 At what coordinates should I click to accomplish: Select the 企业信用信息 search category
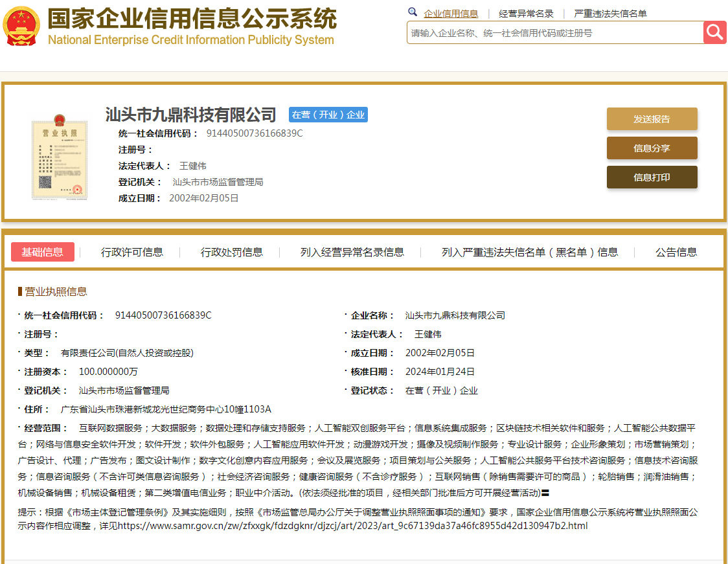[451, 14]
